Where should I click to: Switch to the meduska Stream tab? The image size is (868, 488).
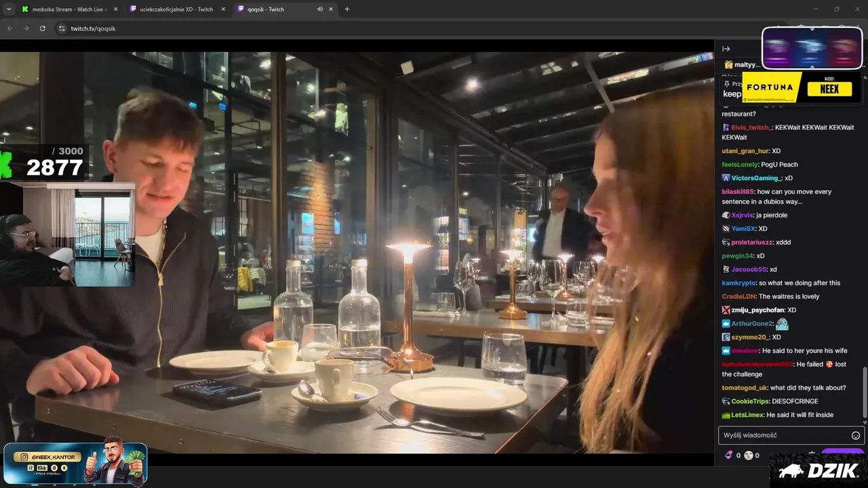click(69, 9)
